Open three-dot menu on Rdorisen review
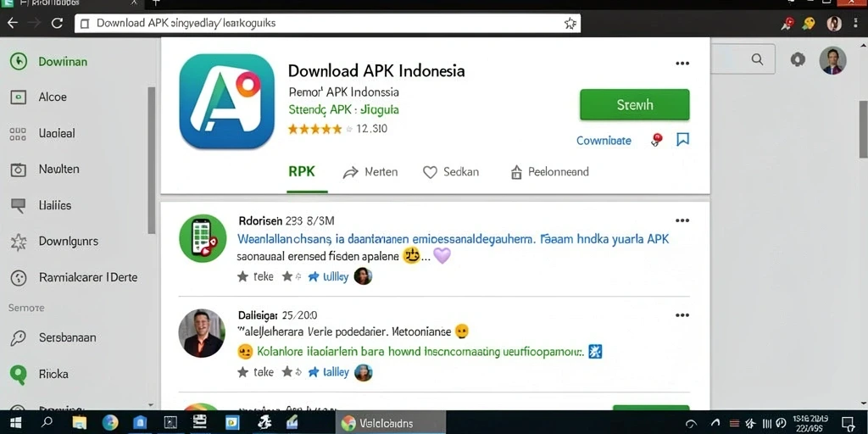Screen dimensions: 868x434 (682, 220)
